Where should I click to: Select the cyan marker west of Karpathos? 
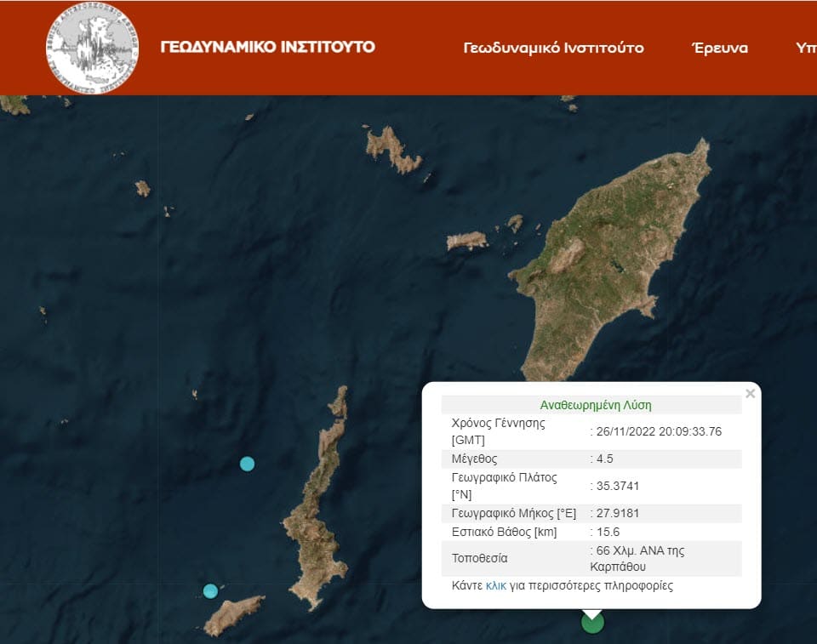[247, 464]
